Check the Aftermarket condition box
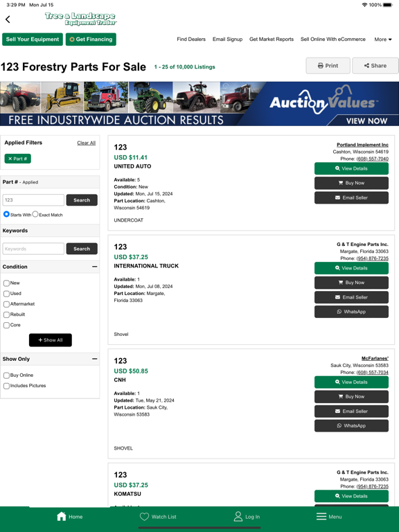Viewport: 399px width, 532px height. pyautogui.click(x=6, y=304)
